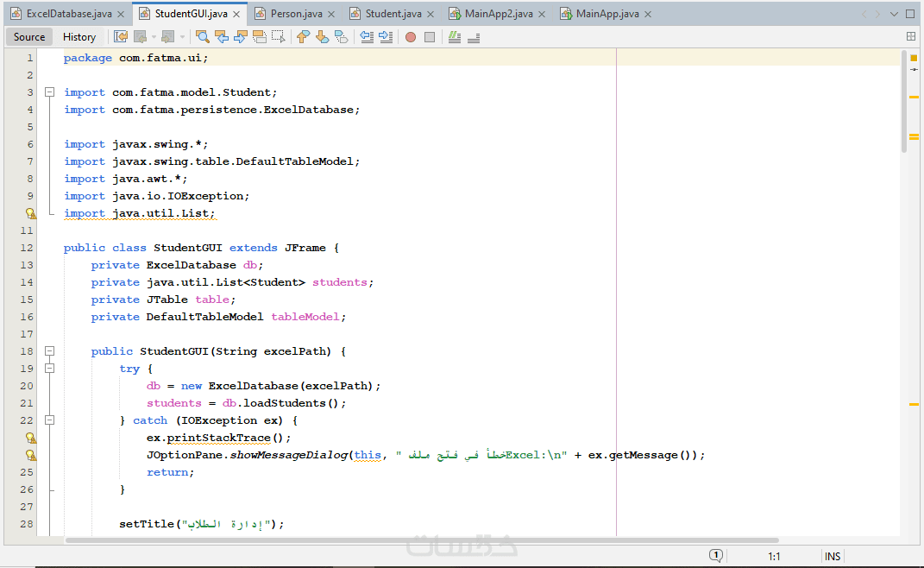Click hint lightbulb beside import java.util.List
This screenshot has height=568, width=924.
tap(31, 213)
